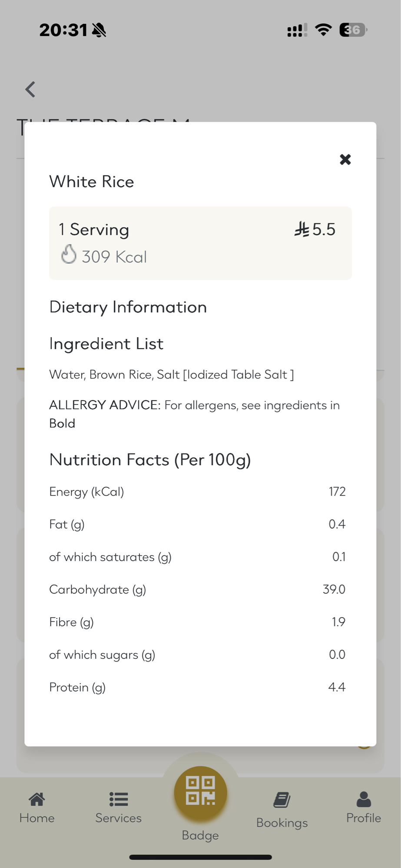Tap the Badge QR code button
Viewport: 401px width, 868px height.
click(x=200, y=792)
